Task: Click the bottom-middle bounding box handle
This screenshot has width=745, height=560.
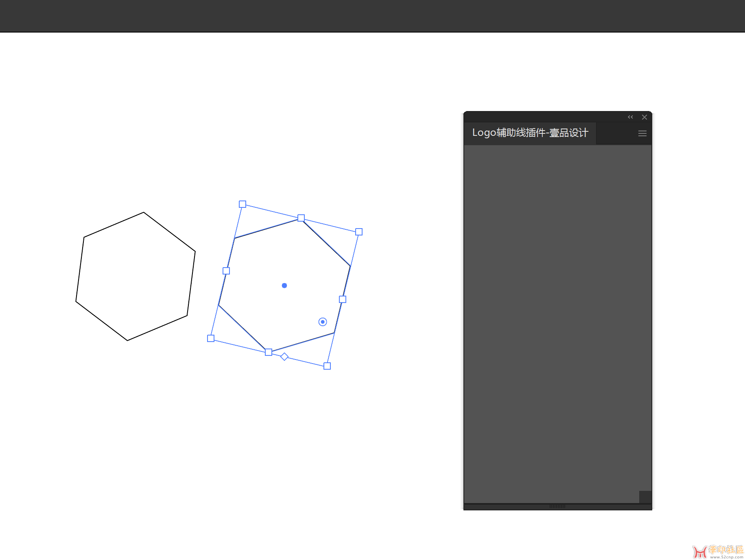Action: [269, 352]
